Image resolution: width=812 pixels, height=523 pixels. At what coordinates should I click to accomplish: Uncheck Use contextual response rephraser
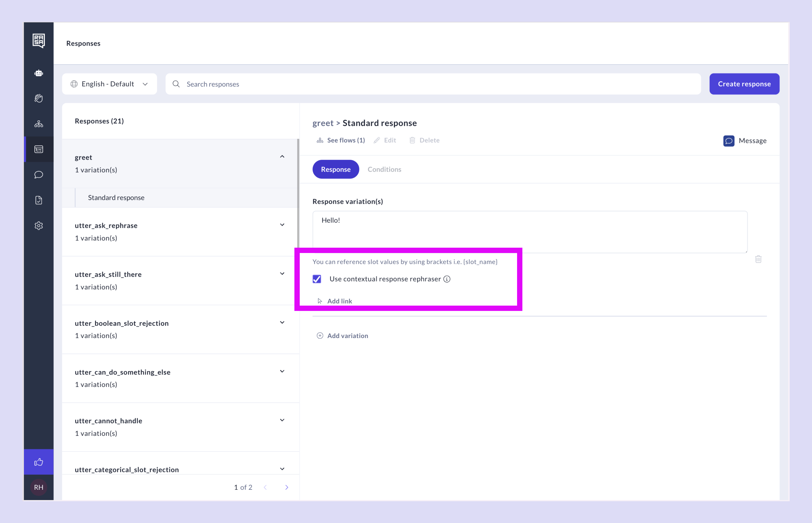[317, 279]
